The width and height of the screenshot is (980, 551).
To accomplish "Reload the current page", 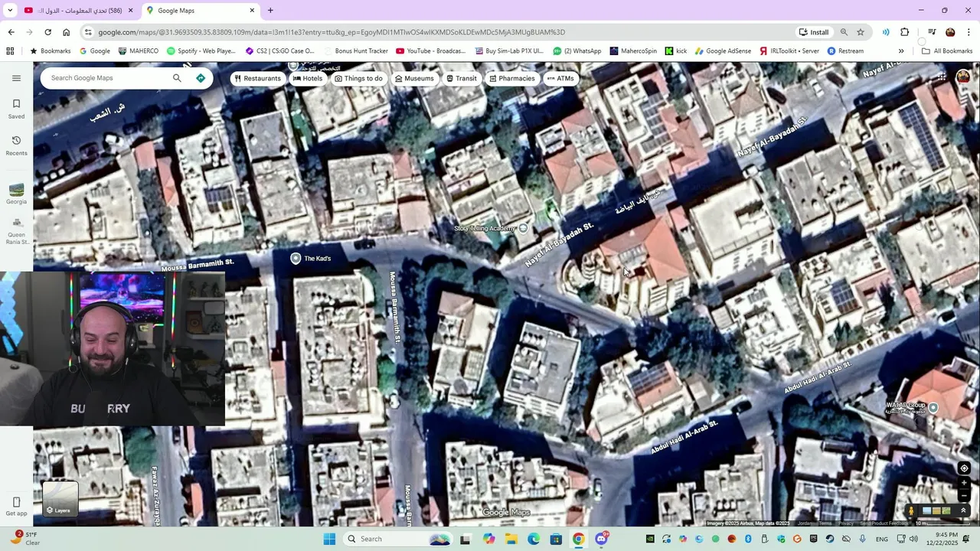I will tap(47, 32).
